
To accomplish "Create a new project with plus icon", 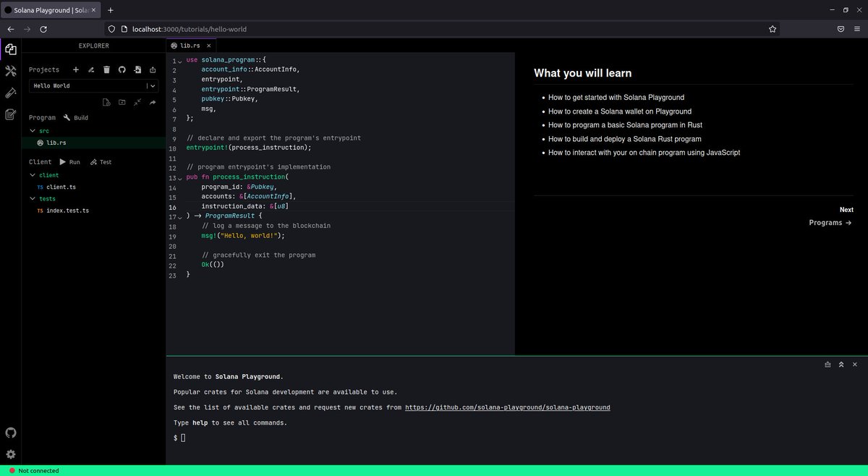I will [76, 69].
